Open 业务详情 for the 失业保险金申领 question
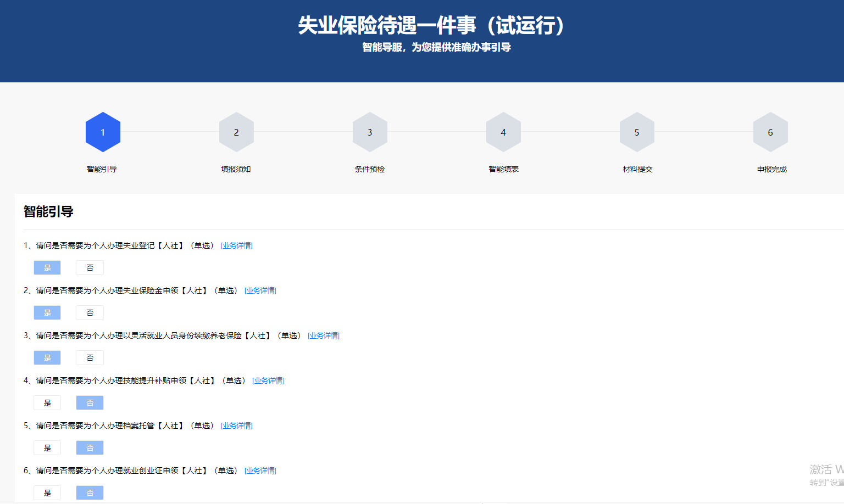Image resolution: width=844 pixels, height=504 pixels. point(260,290)
